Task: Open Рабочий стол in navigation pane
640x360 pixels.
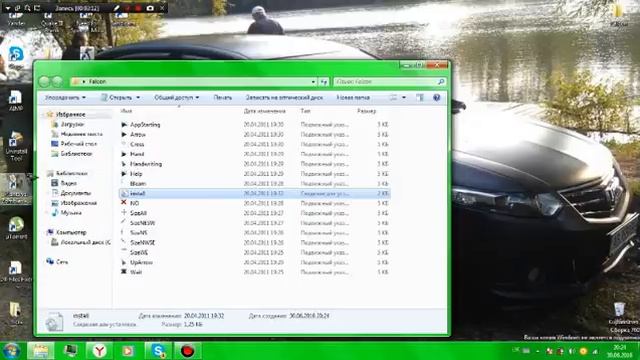Action: tap(78, 144)
